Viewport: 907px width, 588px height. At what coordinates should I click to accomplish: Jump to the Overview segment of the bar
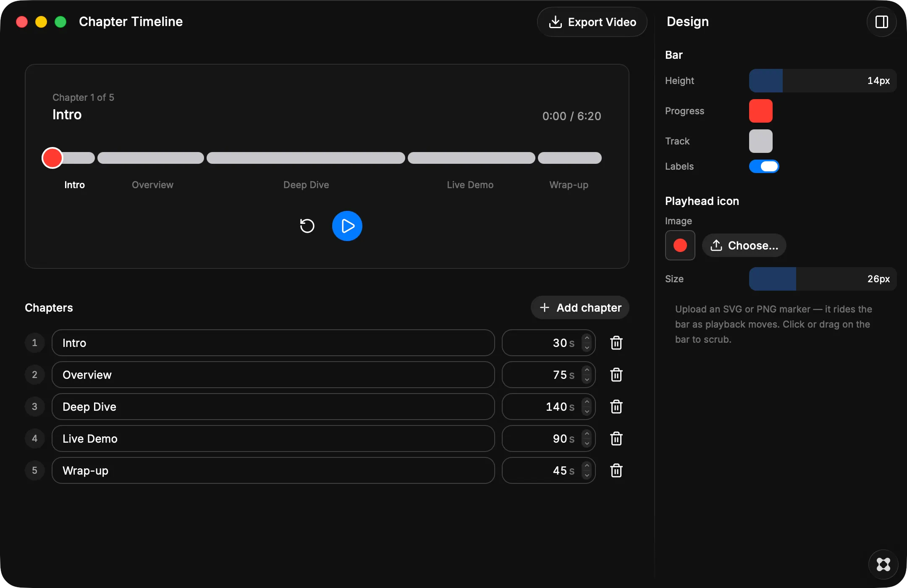(151, 158)
